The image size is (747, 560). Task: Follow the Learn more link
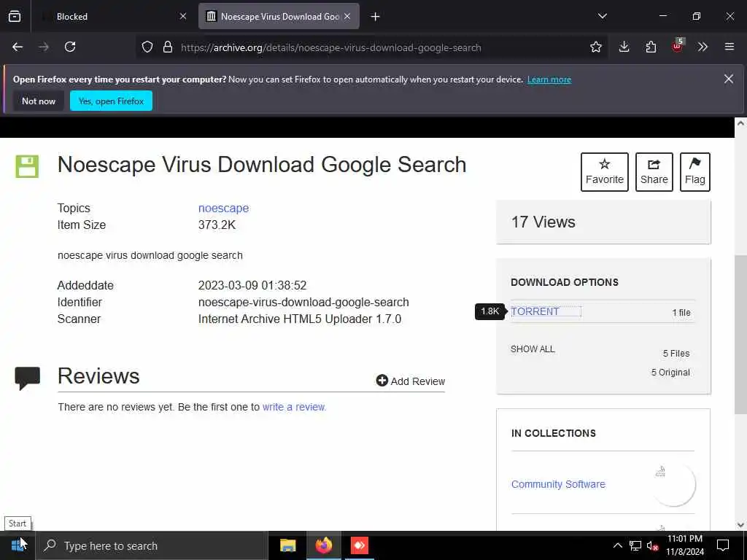(x=549, y=79)
